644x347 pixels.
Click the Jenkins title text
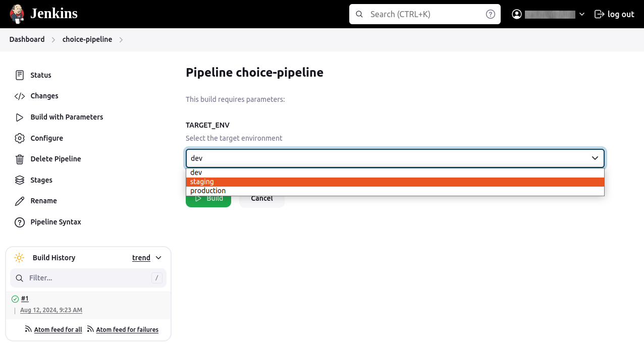point(54,14)
